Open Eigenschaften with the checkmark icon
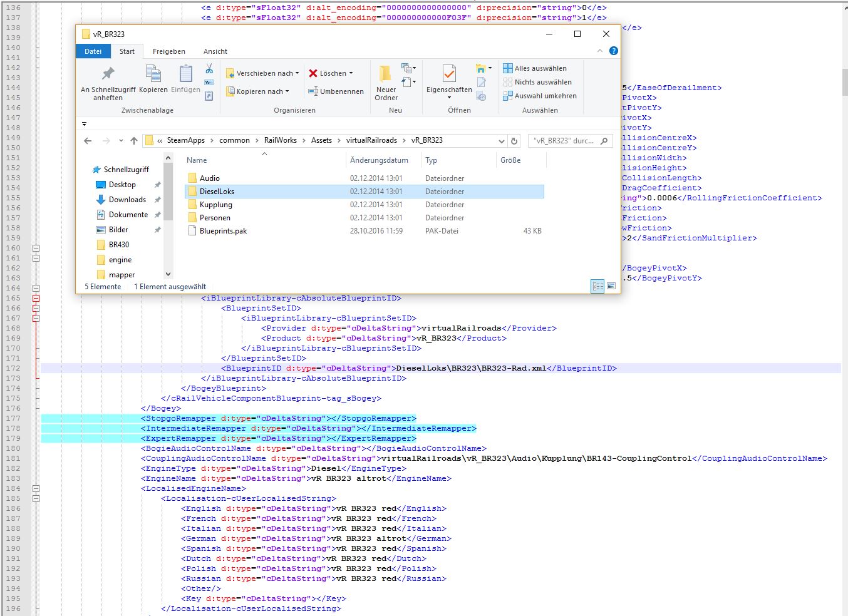848x616 pixels. click(449, 74)
